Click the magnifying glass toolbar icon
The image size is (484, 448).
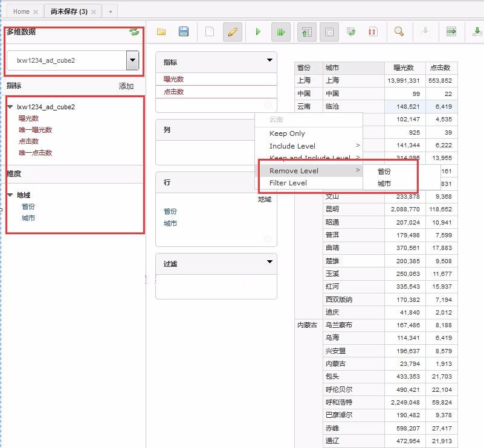399,32
